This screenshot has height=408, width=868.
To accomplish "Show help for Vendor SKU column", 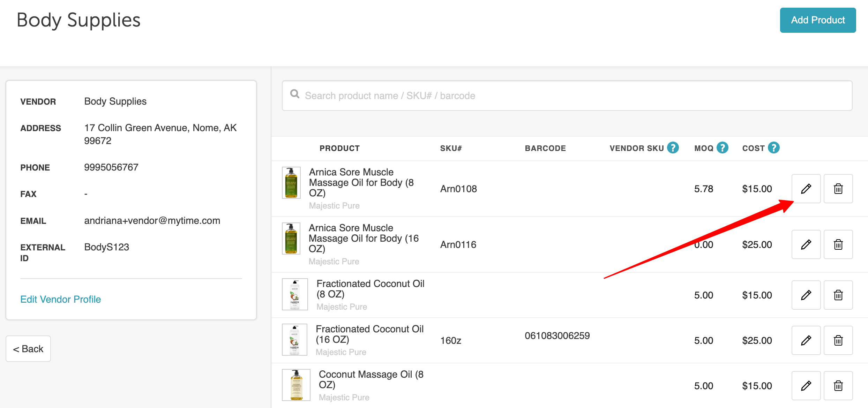I will click(x=673, y=148).
